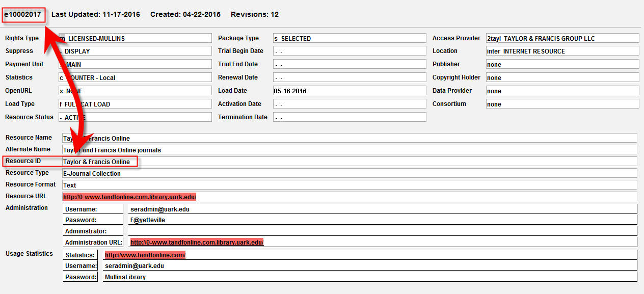Click the record number e10002017
Viewport: 644px width, 294px height.
[22, 14]
